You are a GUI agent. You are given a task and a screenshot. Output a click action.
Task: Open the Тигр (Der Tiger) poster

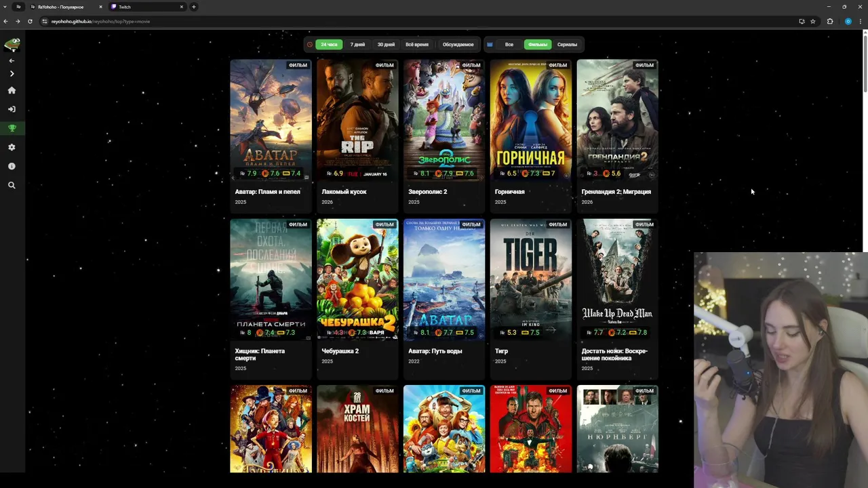point(531,279)
